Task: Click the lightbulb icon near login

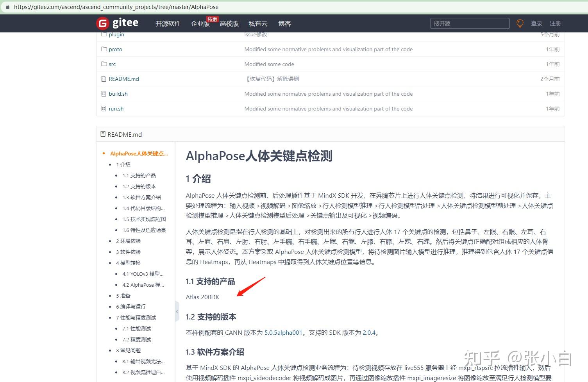Action: coord(520,23)
